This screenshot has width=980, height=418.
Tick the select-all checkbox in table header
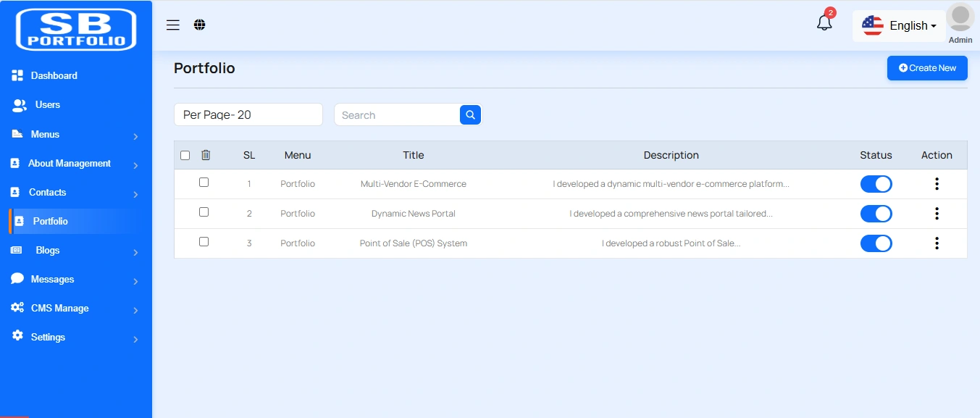point(185,155)
